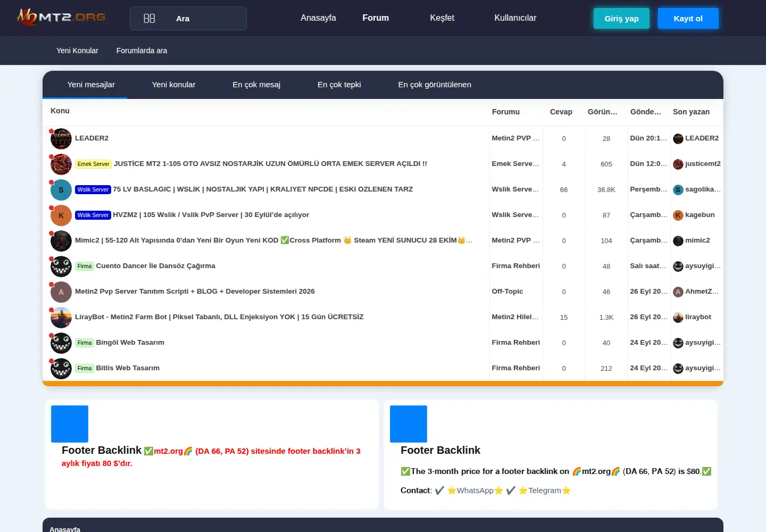766x532 pixels.
Task: Click avatar beside Bitlis Web Tasarım thread
Action: [x=61, y=369]
